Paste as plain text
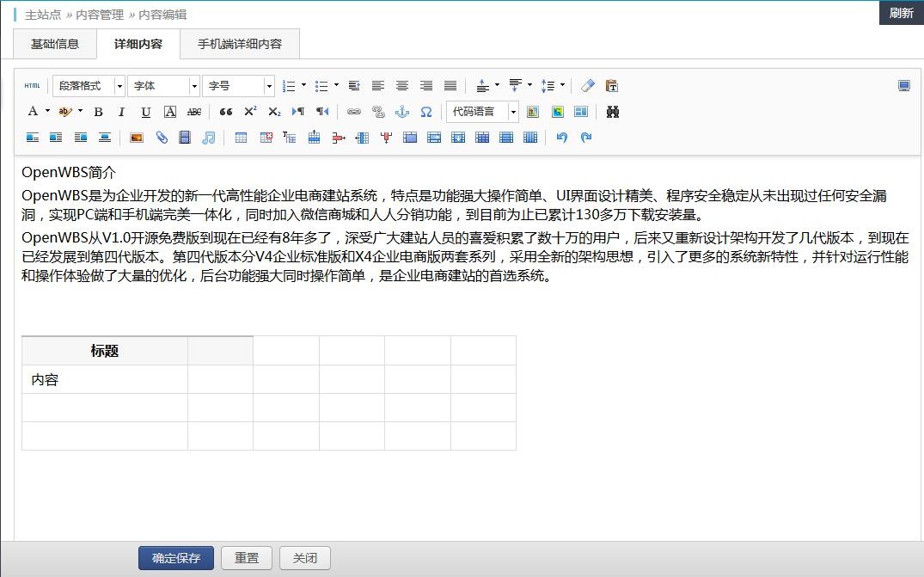Image resolution: width=924 pixels, height=577 pixels. (612, 86)
